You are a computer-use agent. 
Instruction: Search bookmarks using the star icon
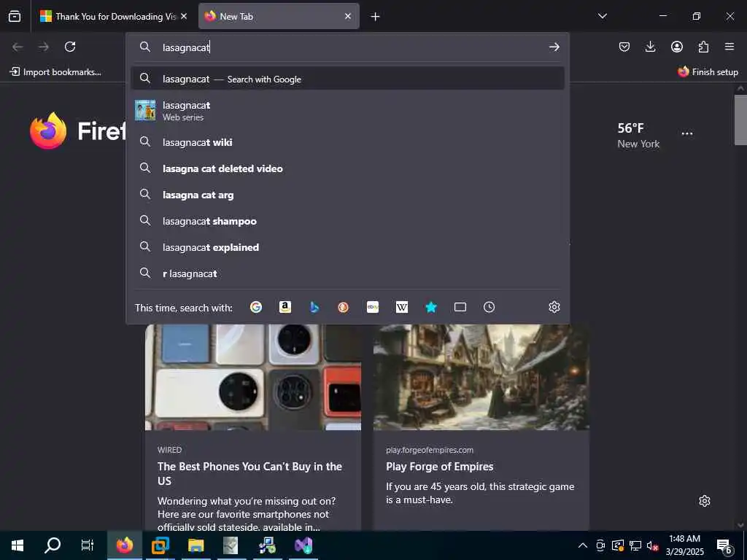(x=430, y=307)
